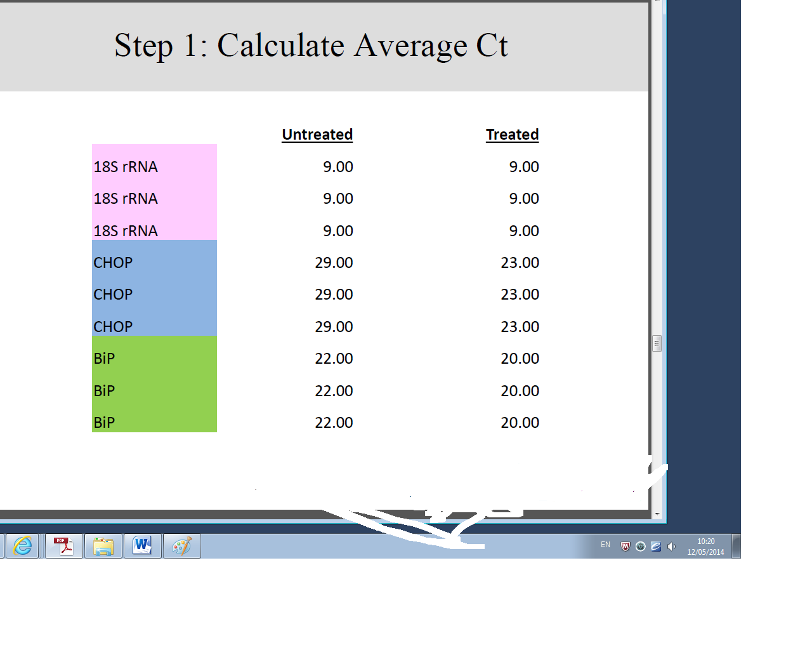Open the EN language indicator
Screen dimensions: 812x650
click(x=605, y=545)
